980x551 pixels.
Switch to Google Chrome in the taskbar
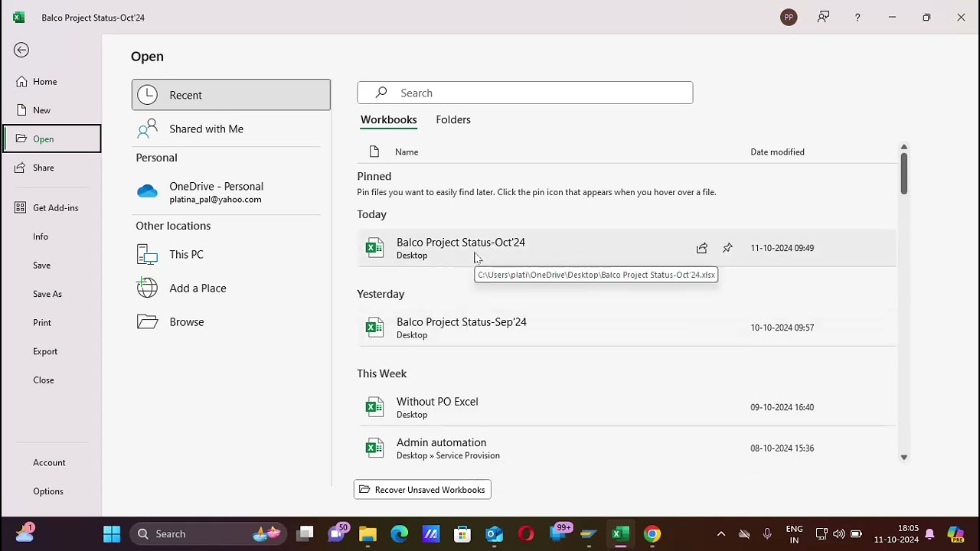pyautogui.click(x=652, y=534)
